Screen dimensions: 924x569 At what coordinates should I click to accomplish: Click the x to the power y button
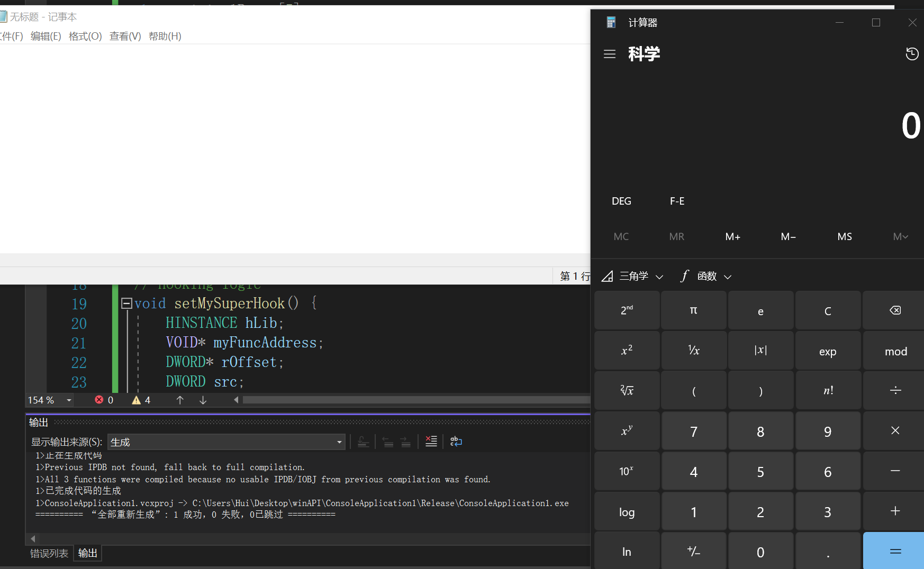[627, 431]
